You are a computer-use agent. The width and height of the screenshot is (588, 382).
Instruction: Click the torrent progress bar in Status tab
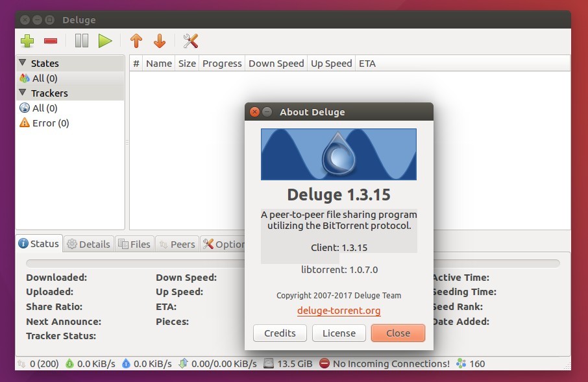(135, 263)
